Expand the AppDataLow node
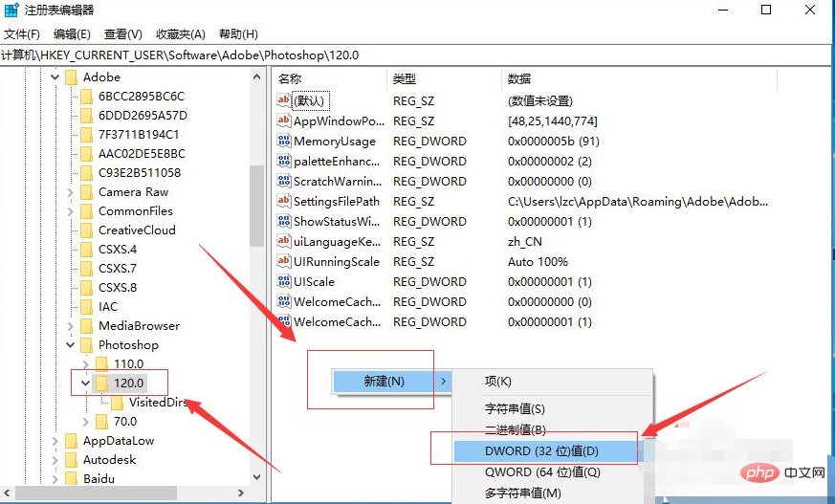 tap(55, 441)
